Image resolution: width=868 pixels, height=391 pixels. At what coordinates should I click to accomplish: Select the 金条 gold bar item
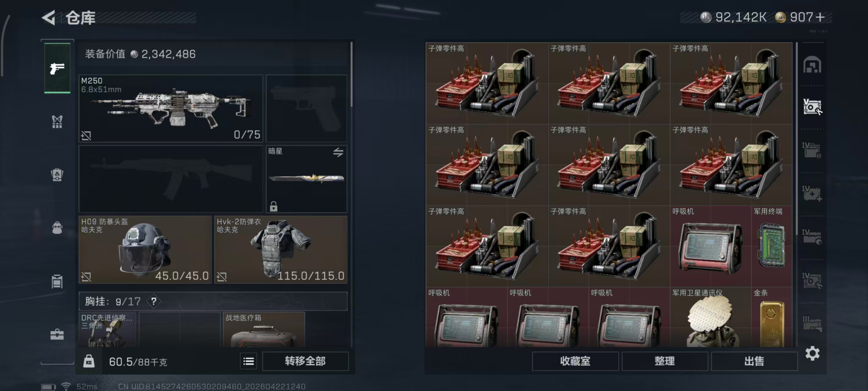click(772, 317)
